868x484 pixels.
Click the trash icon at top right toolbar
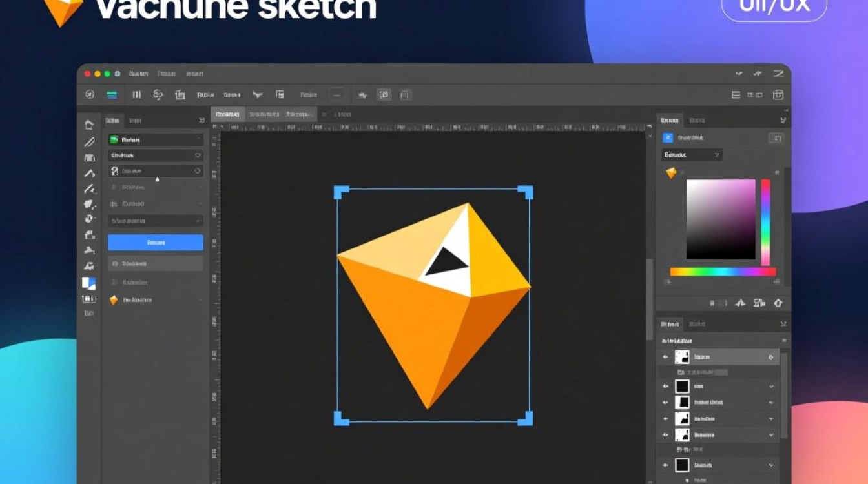pyautogui.click(x=778, y=95)
